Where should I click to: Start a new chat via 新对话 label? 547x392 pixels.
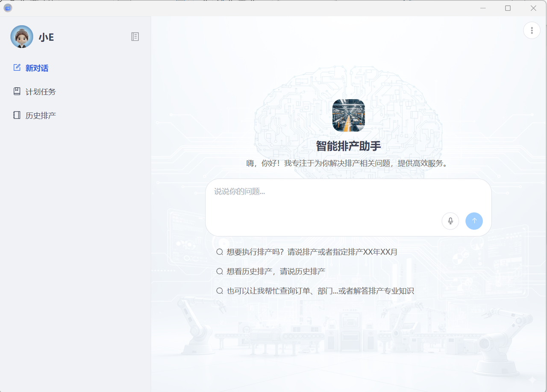(37, 68)
